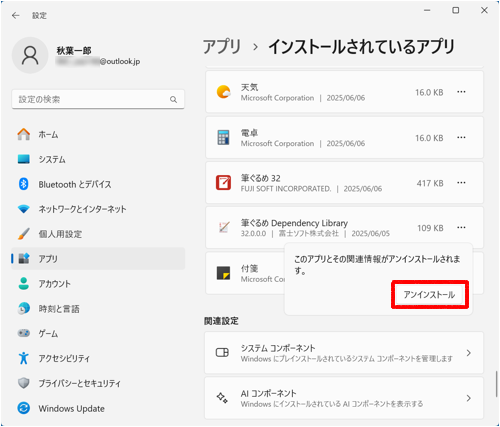Click the user name 秋葉一郎
This screenshot has height=427, width=500.
point(74,51)
